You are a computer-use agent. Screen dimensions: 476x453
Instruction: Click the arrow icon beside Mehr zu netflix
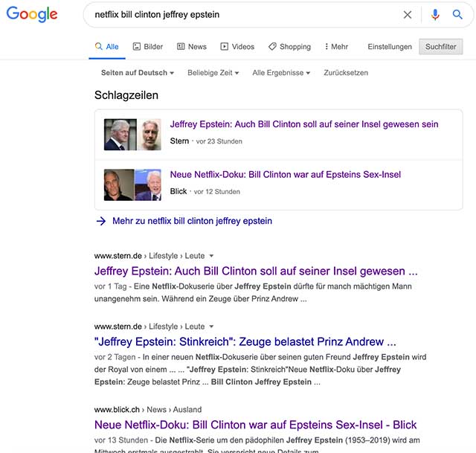101,221
